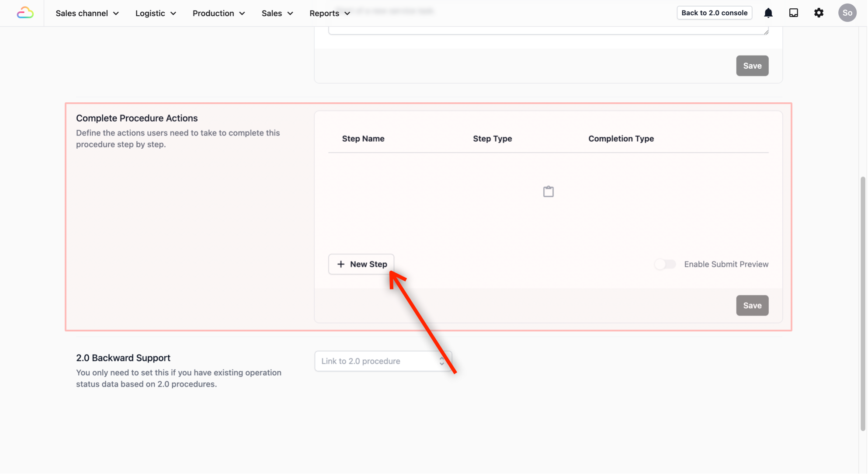
Task: Click the Step Name column header
Action: pyautogui.click(x=363, y=139)
